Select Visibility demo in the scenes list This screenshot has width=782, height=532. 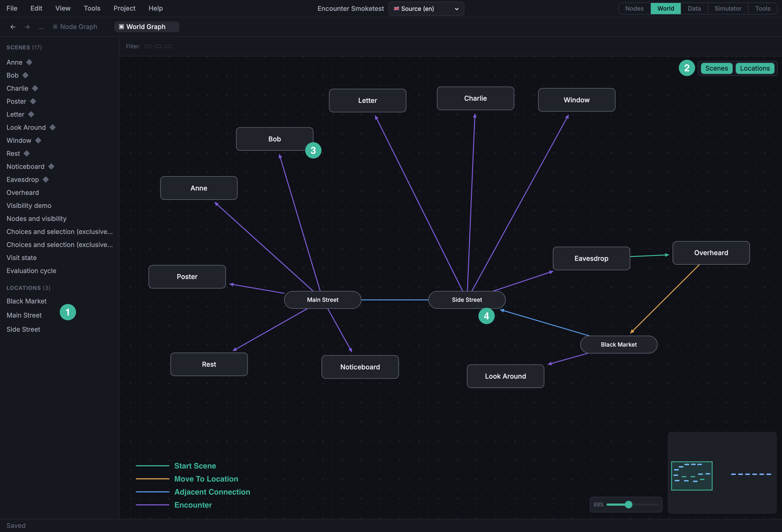click(x=29, y=205)
